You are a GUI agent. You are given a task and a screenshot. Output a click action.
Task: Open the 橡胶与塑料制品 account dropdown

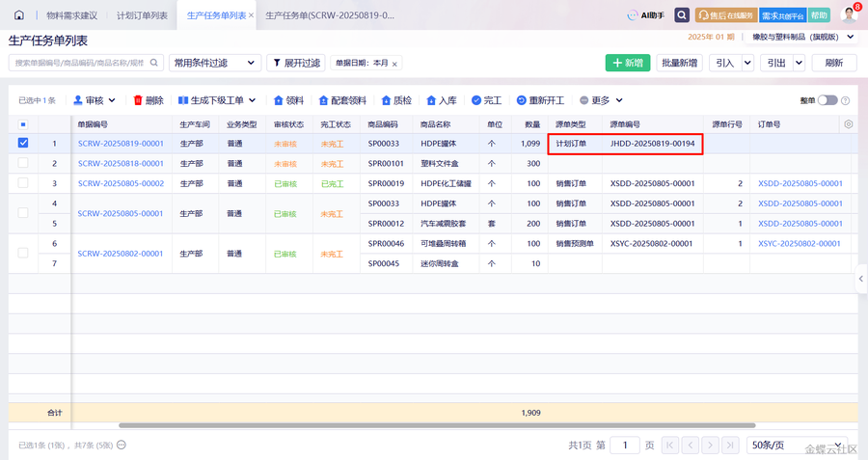[802, 37]
